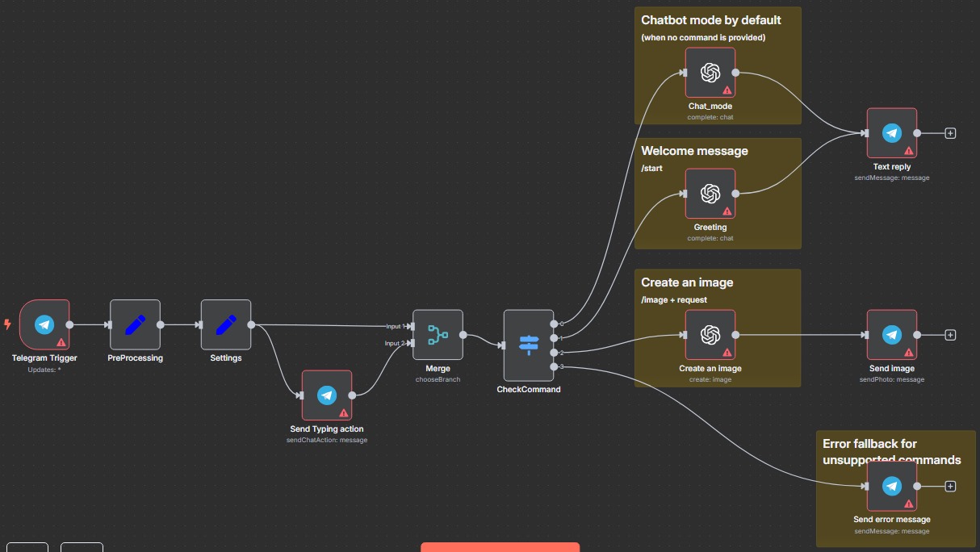Click warning icon on Send Typing action node
The width and height of the screenshot is (980, 552).
point(344,412)
